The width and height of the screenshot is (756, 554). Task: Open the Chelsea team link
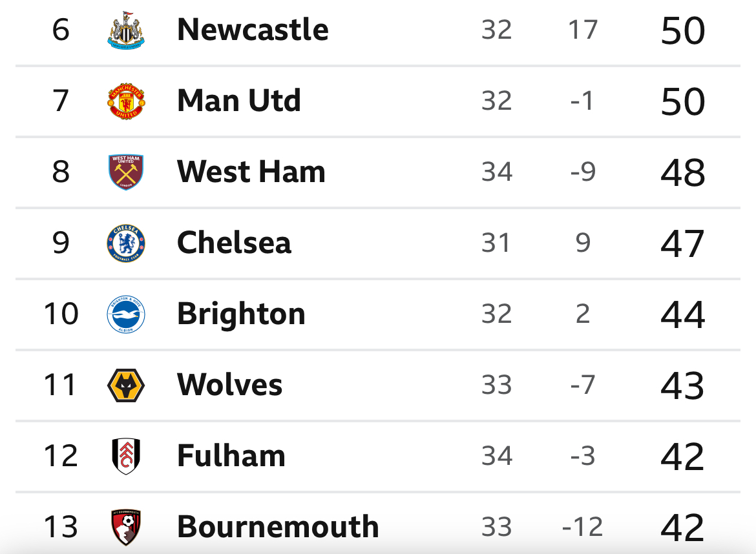235,243
